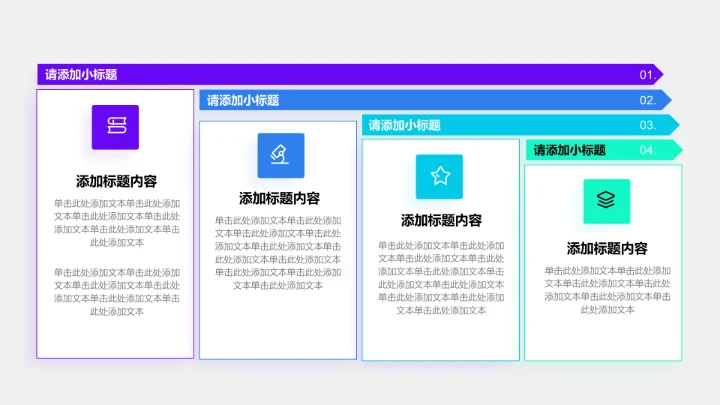This screenshot has width=720, height=405.
Task: Click the star icon in third card
Action: coord(440,177)
